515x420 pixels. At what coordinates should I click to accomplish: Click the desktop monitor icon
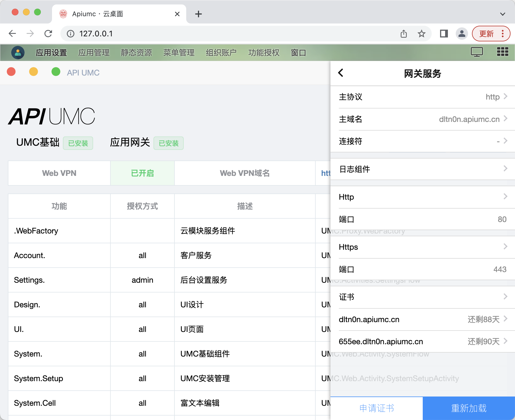476,52
